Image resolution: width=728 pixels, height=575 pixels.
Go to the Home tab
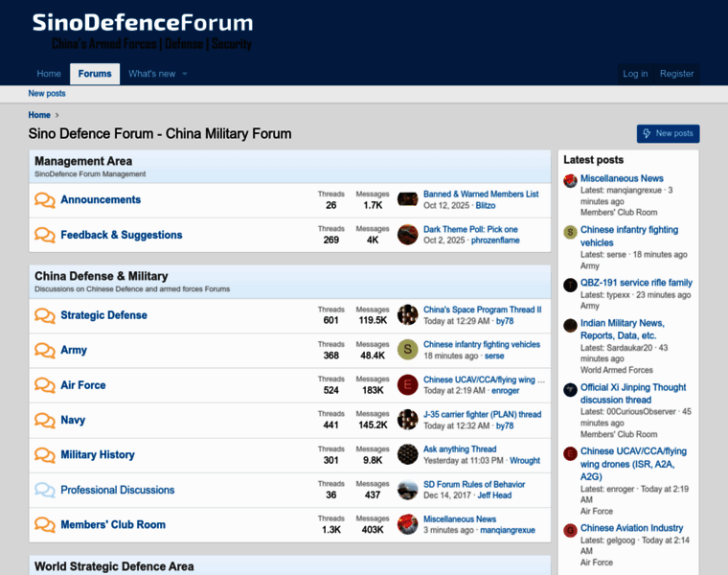tap(49, 74)
